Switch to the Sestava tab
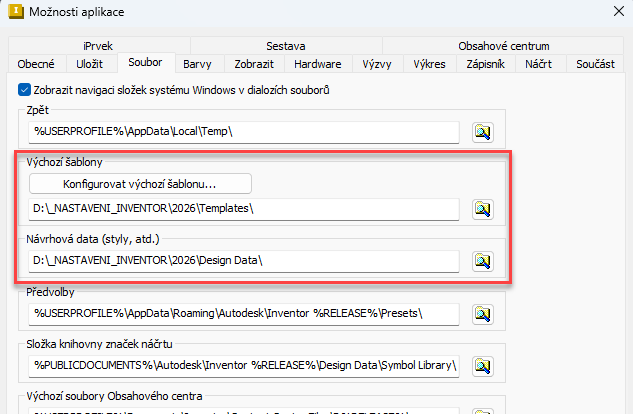 285,46
